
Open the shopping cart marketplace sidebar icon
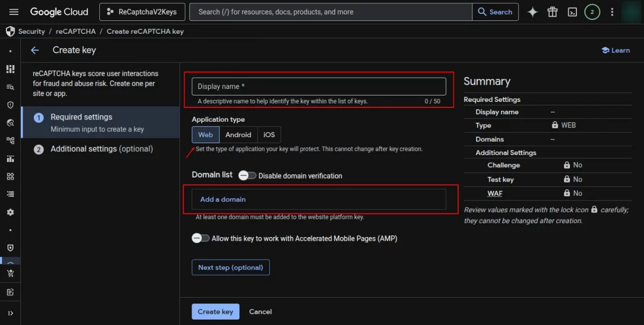coord(10,274)
